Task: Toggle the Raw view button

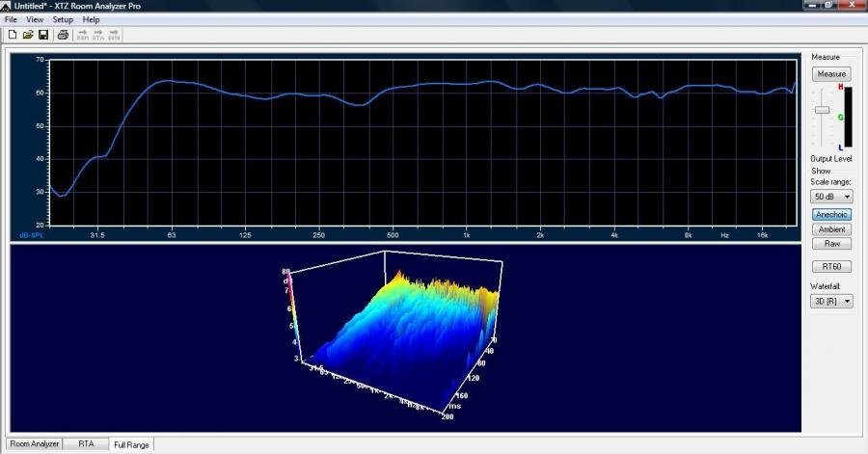Action: (831, 243)
